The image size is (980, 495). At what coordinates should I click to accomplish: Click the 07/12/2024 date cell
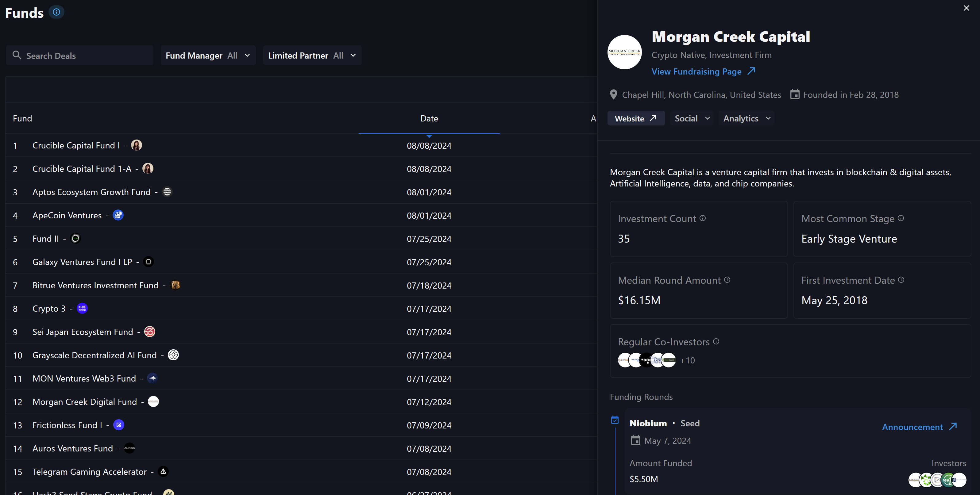429,402
